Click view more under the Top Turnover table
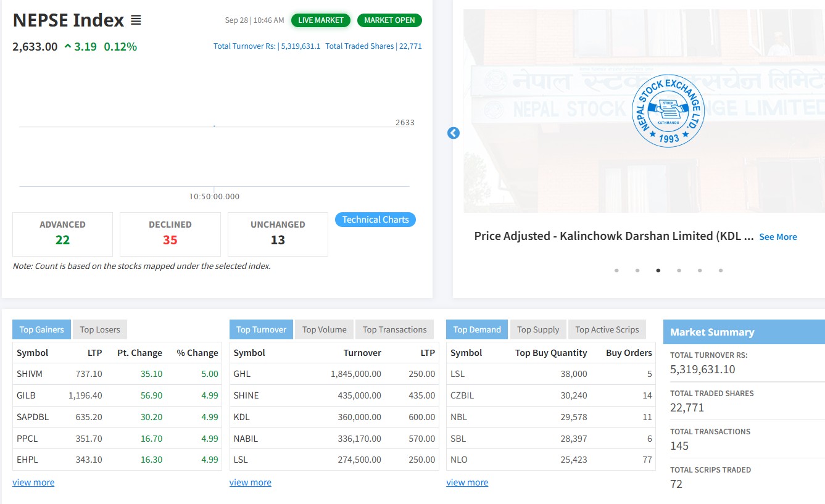This screenshot has height=504, width=825. coord(251,482)
